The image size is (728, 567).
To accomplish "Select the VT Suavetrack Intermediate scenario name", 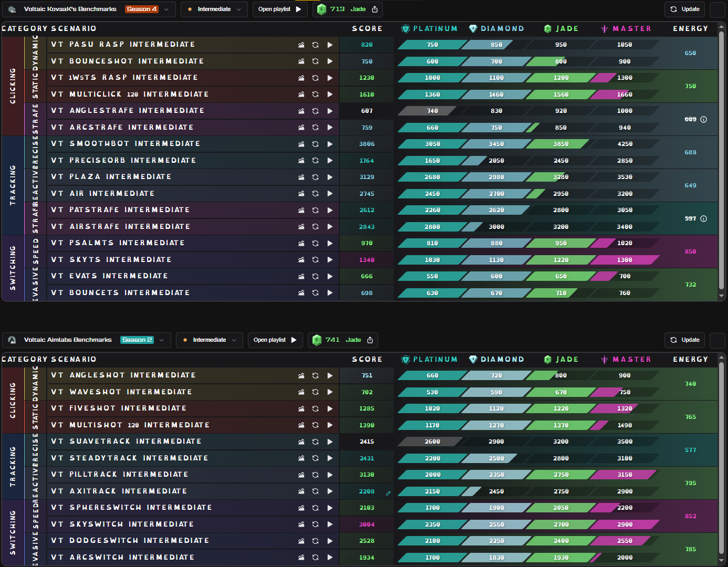I will point(126,442).
